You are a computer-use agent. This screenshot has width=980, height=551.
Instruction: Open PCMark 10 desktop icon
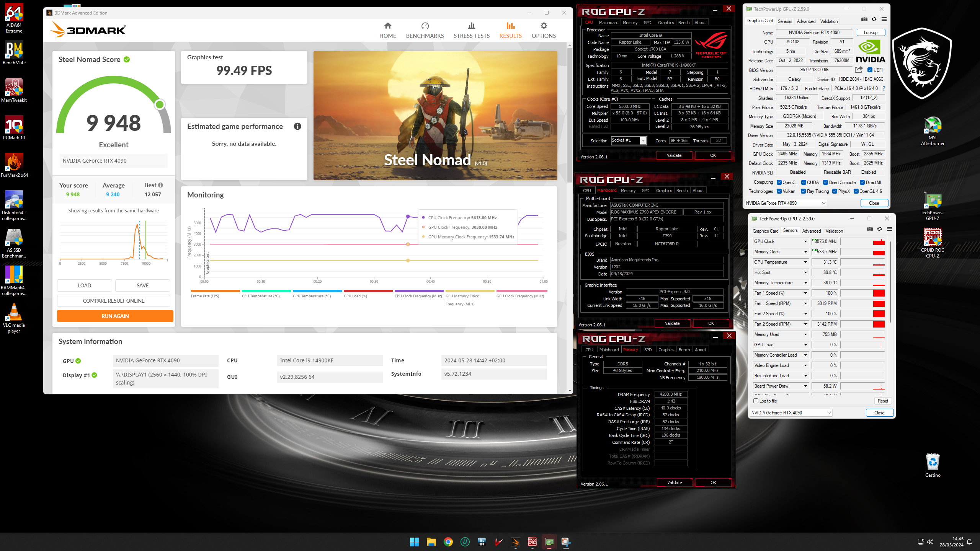pyautogui.click(x=14, y=127)
